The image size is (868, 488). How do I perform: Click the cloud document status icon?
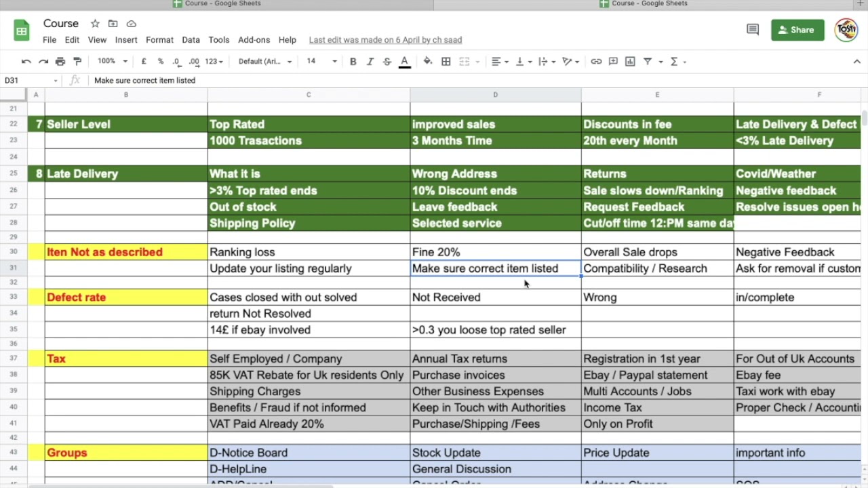coord(132,24)
